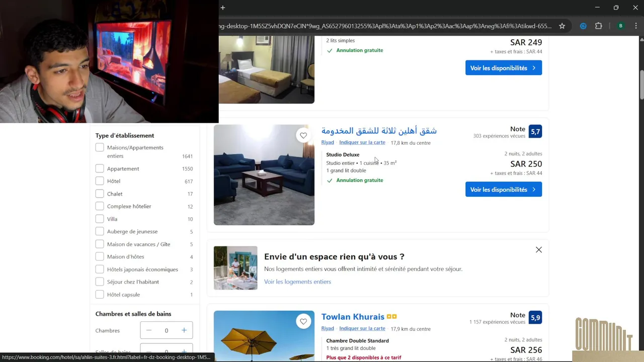Click '303 expériences vécues' reviews text

(x=499, y=136)
